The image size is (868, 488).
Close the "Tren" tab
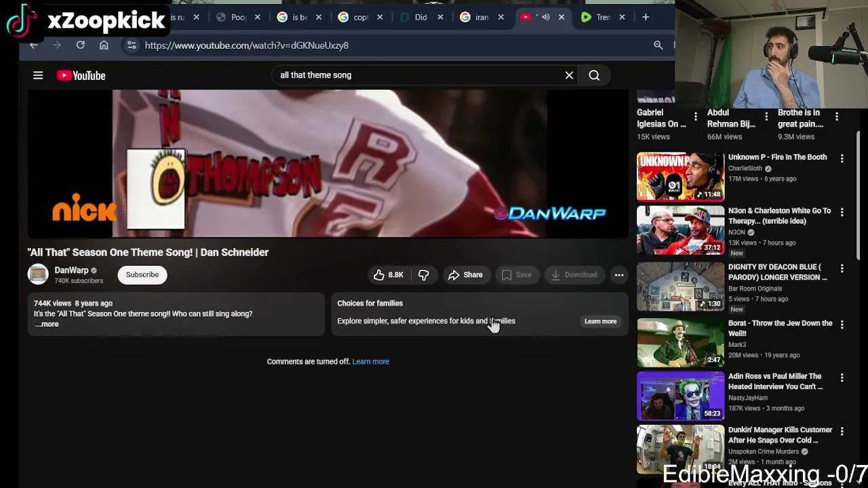click(x=622, y=17)
